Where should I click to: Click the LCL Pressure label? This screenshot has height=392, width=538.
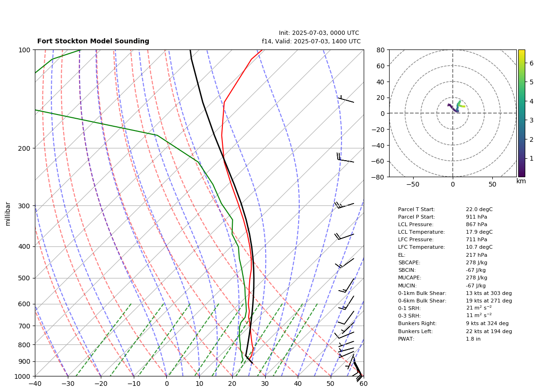pos(416,224)
